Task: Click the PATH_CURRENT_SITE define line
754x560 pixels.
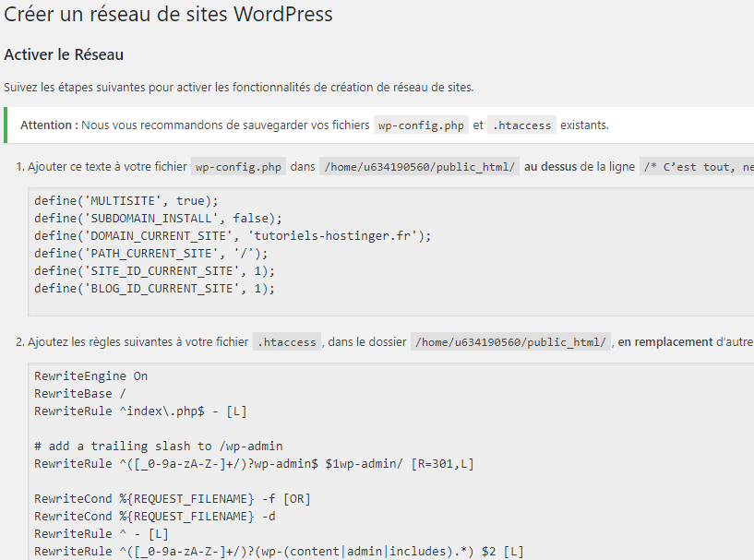Action: coord(152,254)
